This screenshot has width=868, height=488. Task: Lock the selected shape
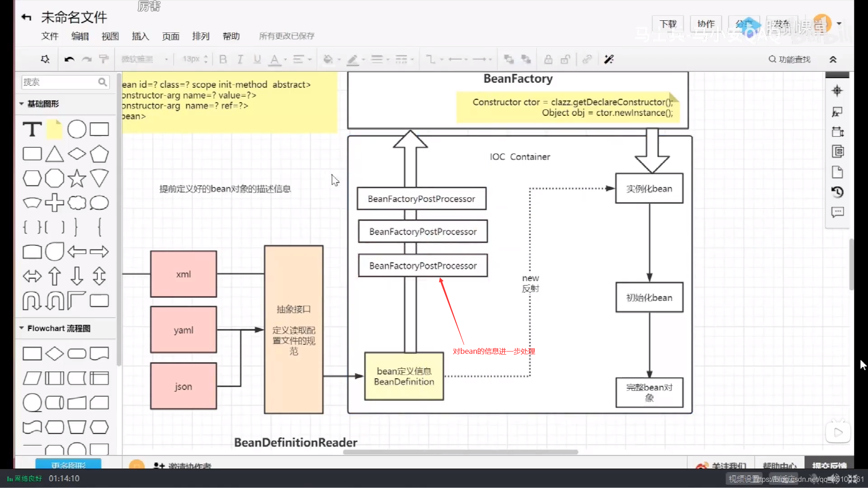pos(548,59)
